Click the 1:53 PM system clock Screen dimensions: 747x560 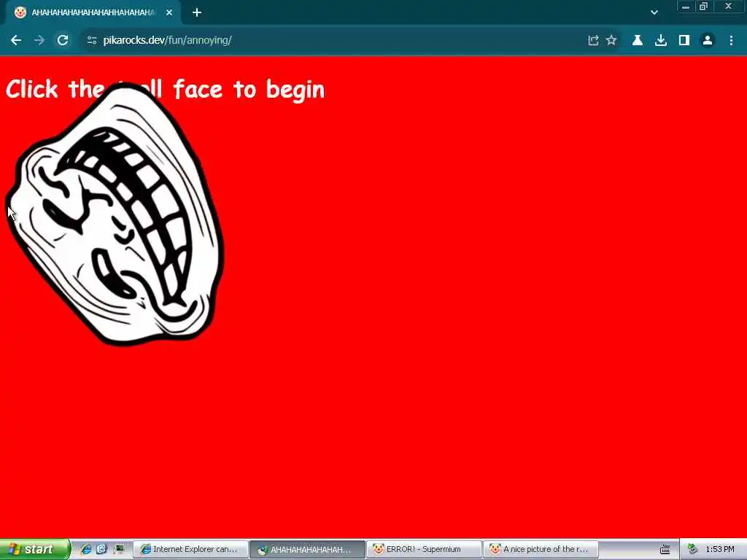[x=720, y=550]
